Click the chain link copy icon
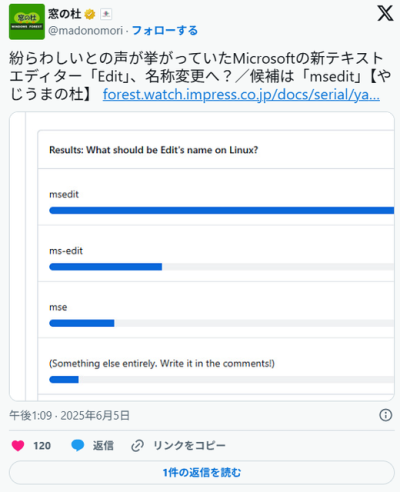The width and height of the screenshot is (400, 492). click(137, 445)
